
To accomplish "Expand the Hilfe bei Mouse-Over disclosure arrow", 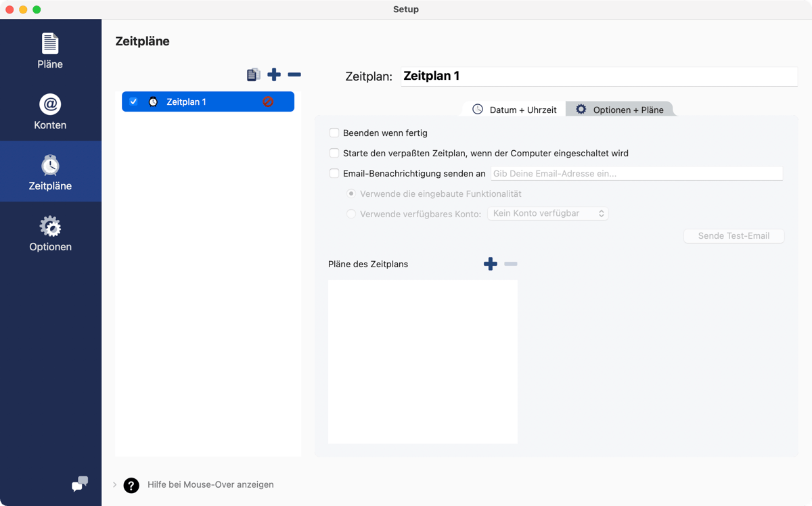I will pyautogui.click(x=114, y=485).
